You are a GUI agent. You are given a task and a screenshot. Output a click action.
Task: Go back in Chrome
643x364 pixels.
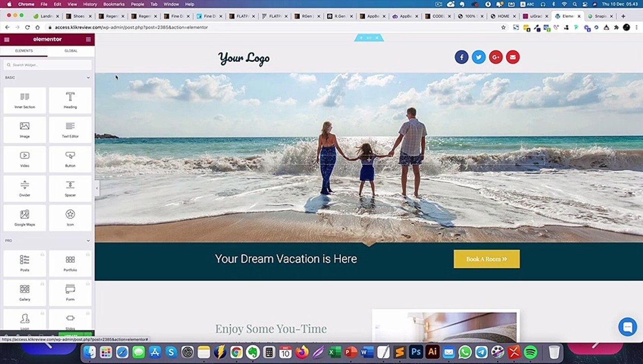pyautogui.click(x=8, y=27)
